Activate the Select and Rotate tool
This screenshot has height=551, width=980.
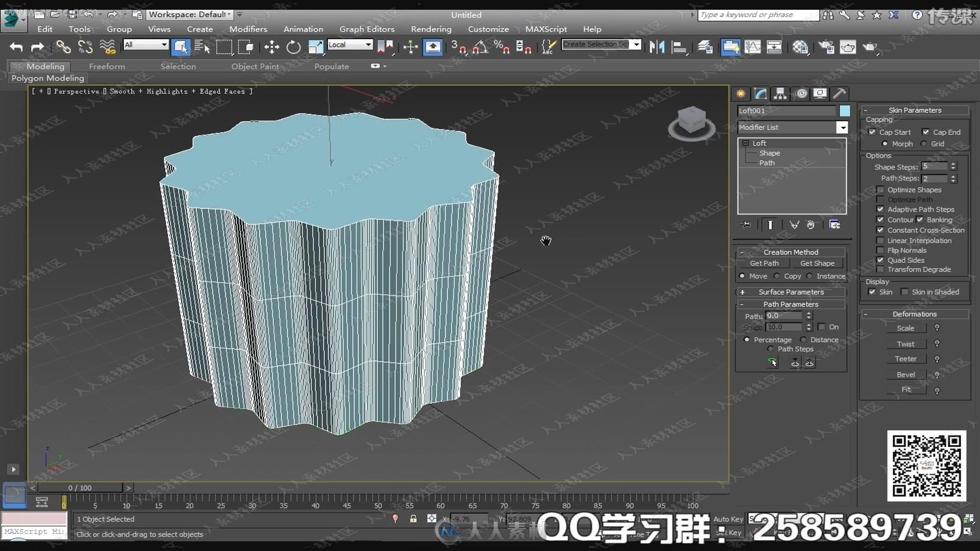(293, 47)
